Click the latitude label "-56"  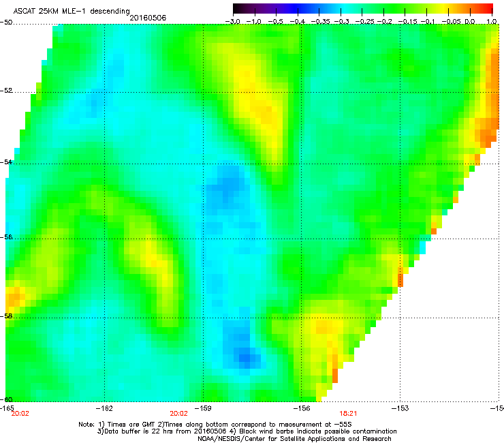pyautogui.click(x=6, y=236)
